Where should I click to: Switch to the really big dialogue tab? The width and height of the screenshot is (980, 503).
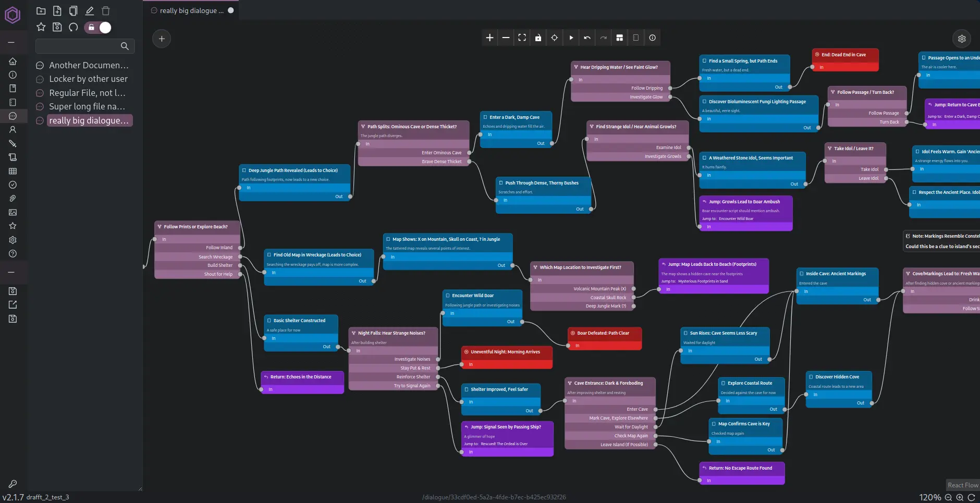click(x=191, y=10)
